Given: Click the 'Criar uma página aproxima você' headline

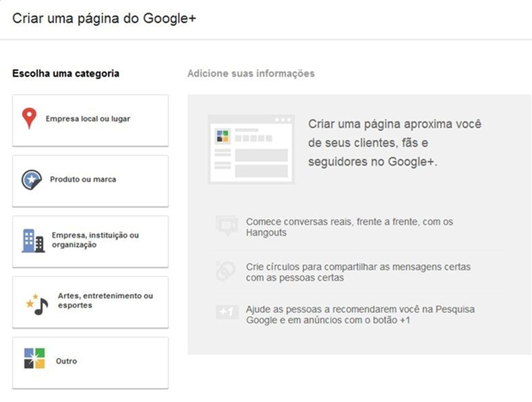Looking at the screenshot, I should pos(395,143).
